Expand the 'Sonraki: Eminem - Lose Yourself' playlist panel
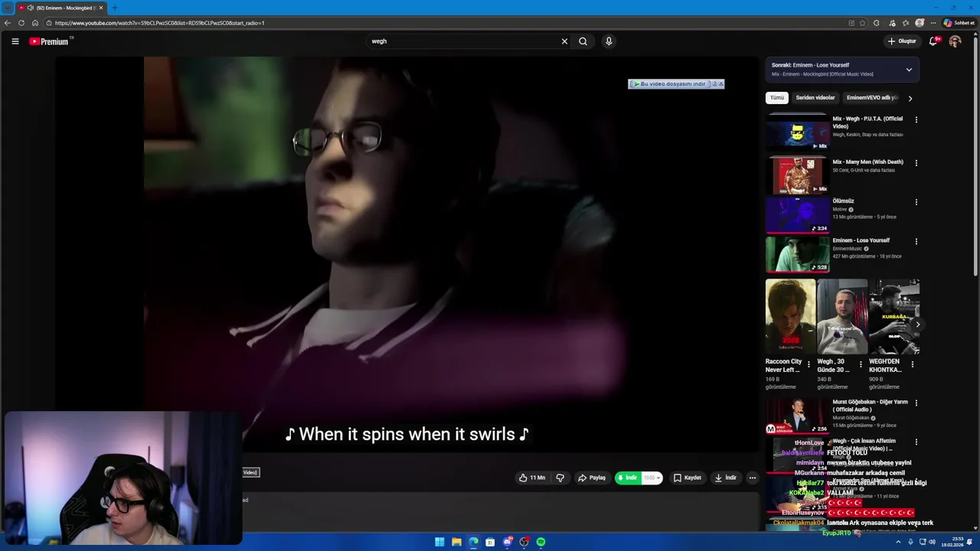Screen dimensions: 980x551 (x=909, y=70)
